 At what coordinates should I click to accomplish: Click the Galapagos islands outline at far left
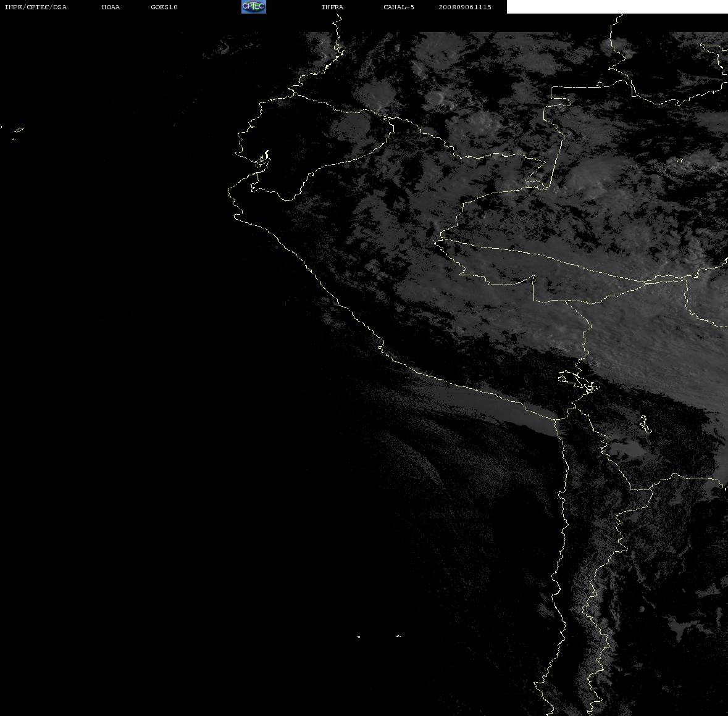coord(18,133)
